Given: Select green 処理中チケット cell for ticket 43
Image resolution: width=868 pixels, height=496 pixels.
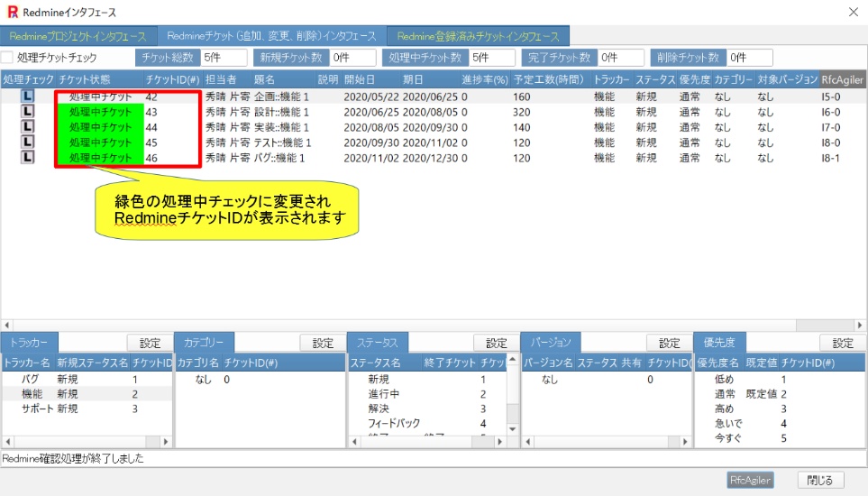Looking at the screenshot, I should coord(100,112).
